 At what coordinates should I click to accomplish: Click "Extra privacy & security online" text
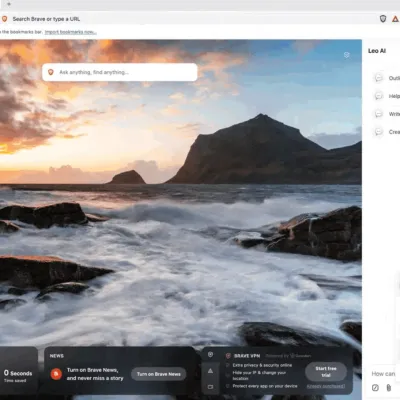[x=262, y=365]
